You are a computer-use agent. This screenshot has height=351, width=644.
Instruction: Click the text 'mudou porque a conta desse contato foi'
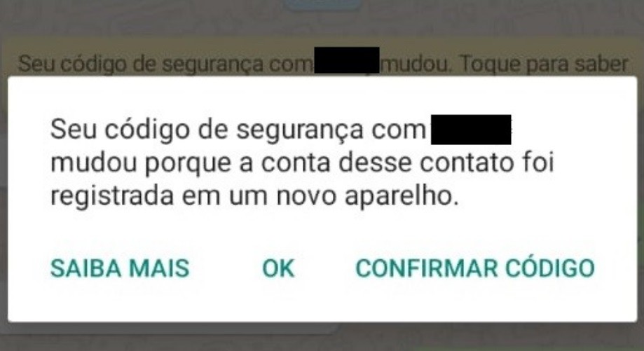(x=302, y=163)
